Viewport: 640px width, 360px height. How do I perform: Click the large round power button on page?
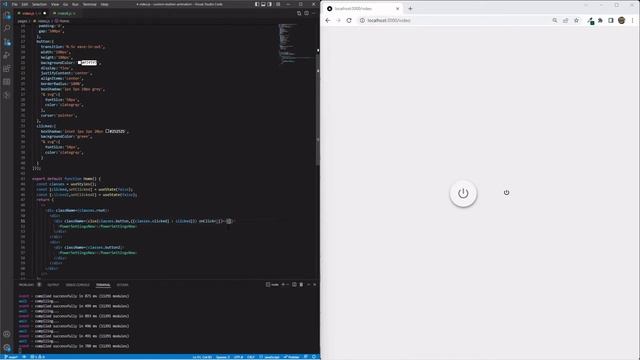coord(463,193)
